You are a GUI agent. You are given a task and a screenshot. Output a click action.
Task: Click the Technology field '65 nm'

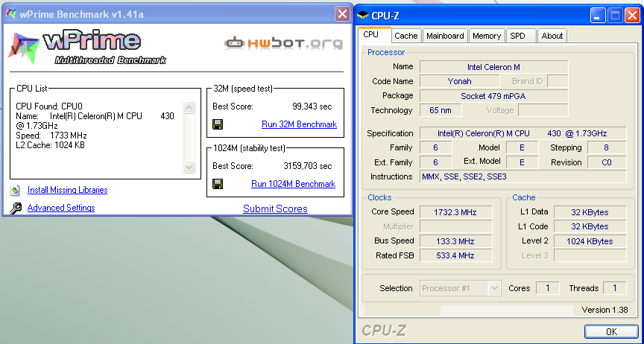point(441,110)
